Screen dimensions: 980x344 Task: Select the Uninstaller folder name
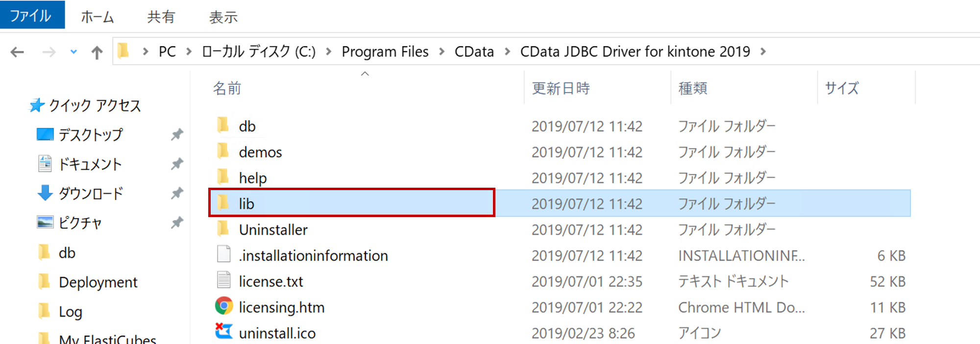(273, 230)
